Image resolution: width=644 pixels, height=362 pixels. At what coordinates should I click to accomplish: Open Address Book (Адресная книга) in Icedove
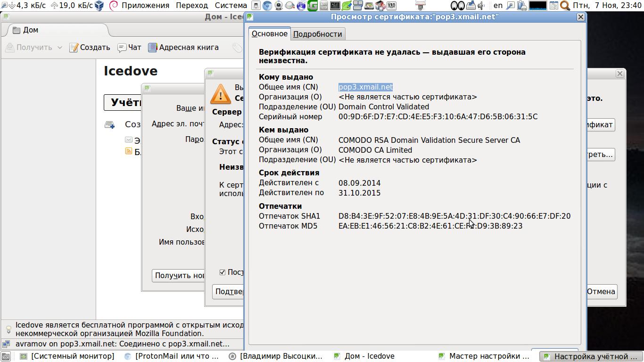click(x=183, y=47)
